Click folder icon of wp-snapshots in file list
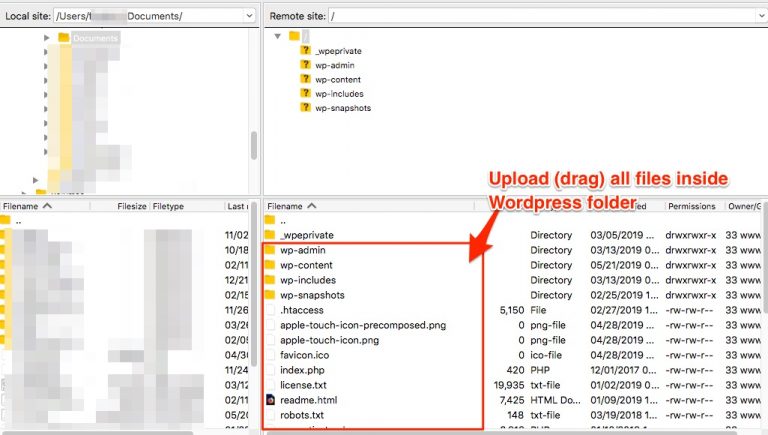768x435 pixels. 270,294
